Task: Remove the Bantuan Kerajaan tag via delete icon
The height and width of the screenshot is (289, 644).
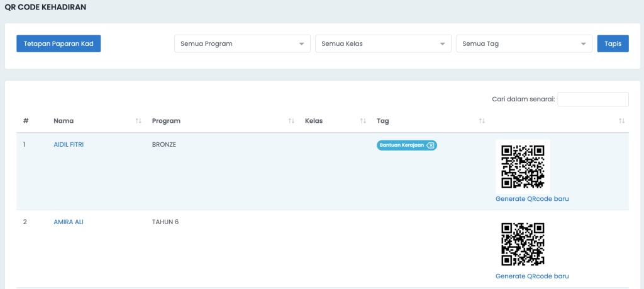Action: click(430, 145)
